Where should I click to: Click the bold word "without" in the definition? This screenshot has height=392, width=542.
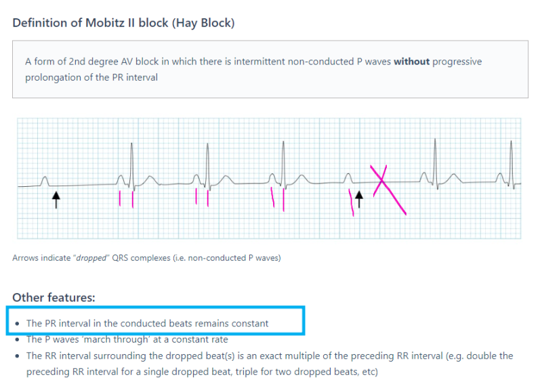(x=412, y=62)
